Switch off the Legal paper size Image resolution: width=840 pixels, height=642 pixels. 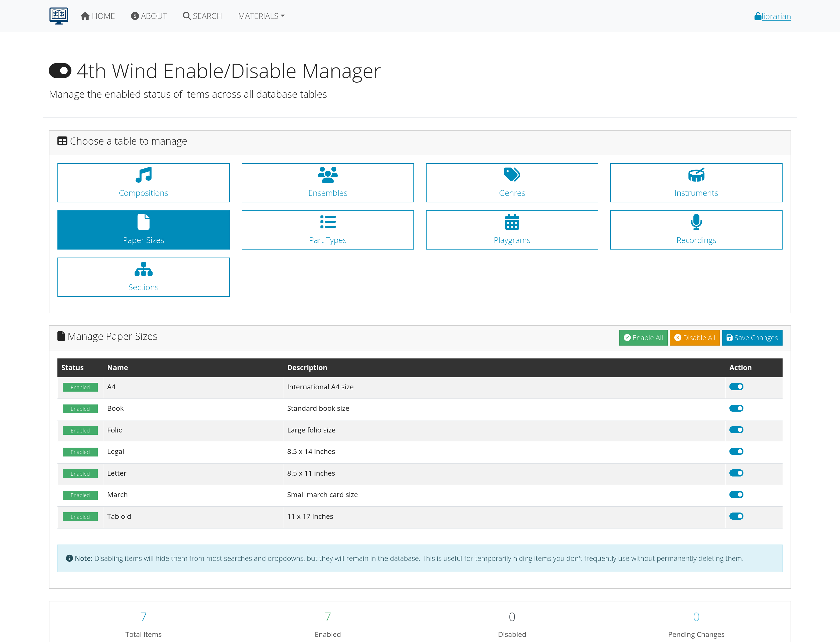click(737, 451)
